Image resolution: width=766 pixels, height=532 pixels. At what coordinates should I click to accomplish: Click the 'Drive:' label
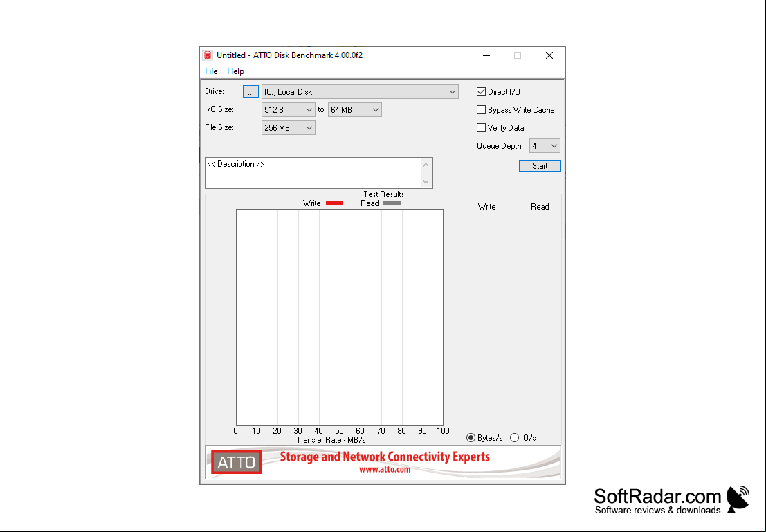tap(215, 91)
